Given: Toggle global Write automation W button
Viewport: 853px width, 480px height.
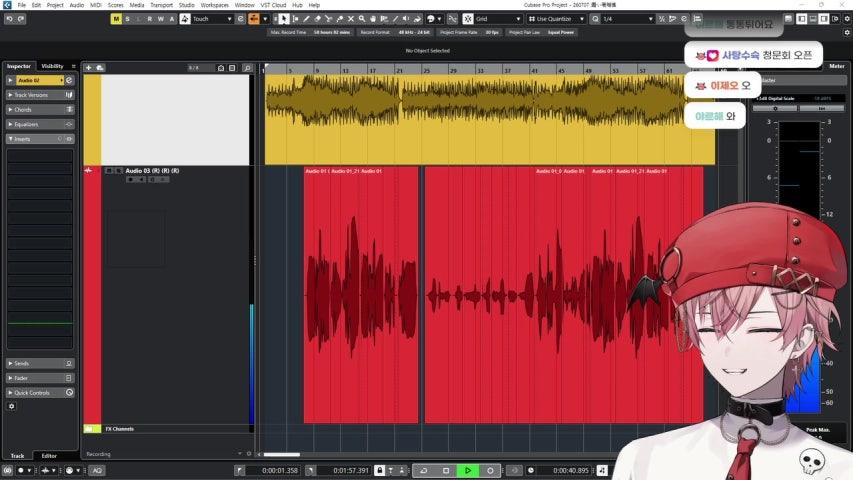Looking at the screenshot, I should coord(160,19).
